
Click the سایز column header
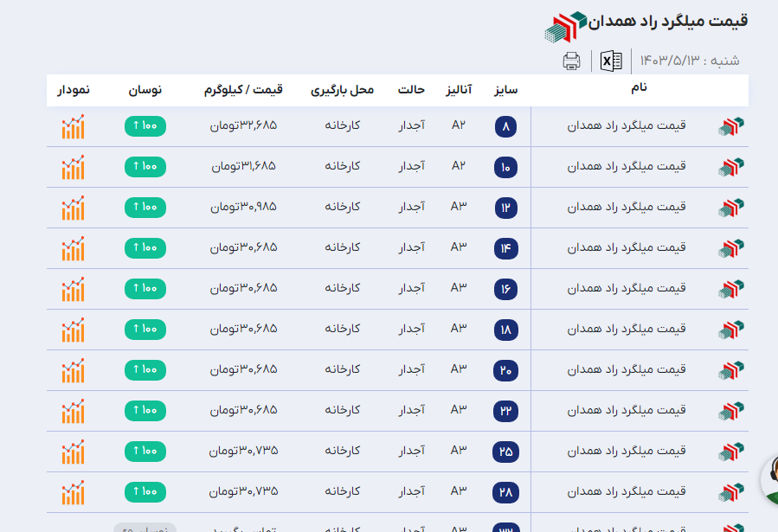click(x=506, y=90)
